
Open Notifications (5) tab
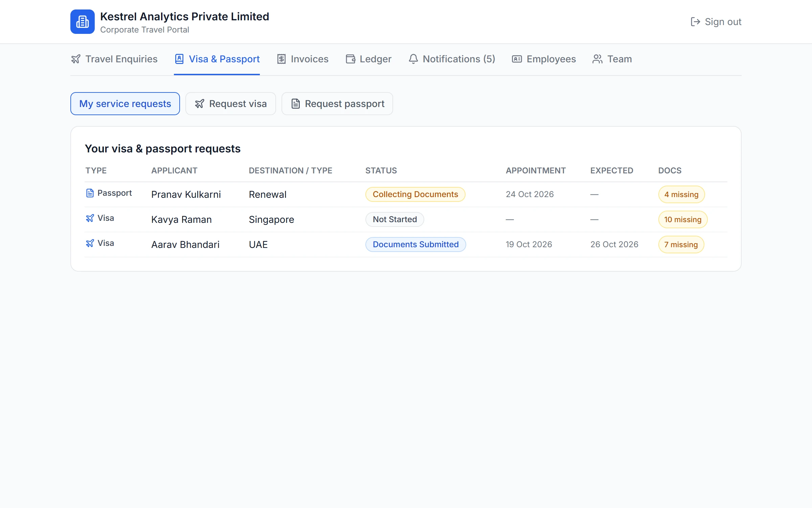[452, 59]
